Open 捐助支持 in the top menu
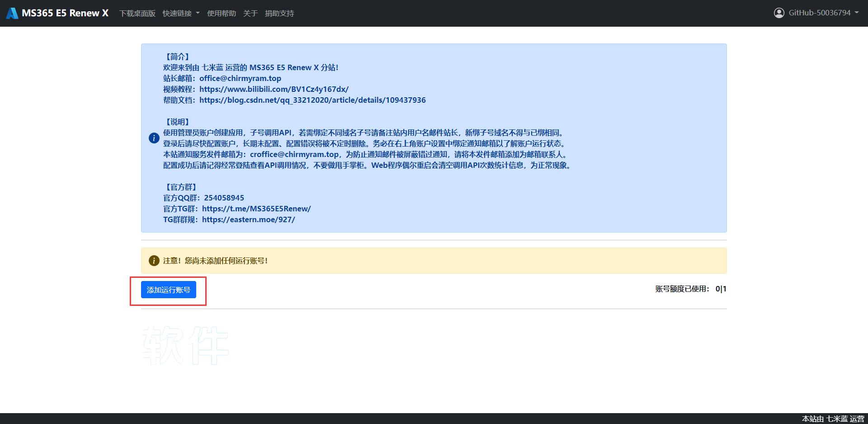This screenshot has height=424, width=868. 279,14
